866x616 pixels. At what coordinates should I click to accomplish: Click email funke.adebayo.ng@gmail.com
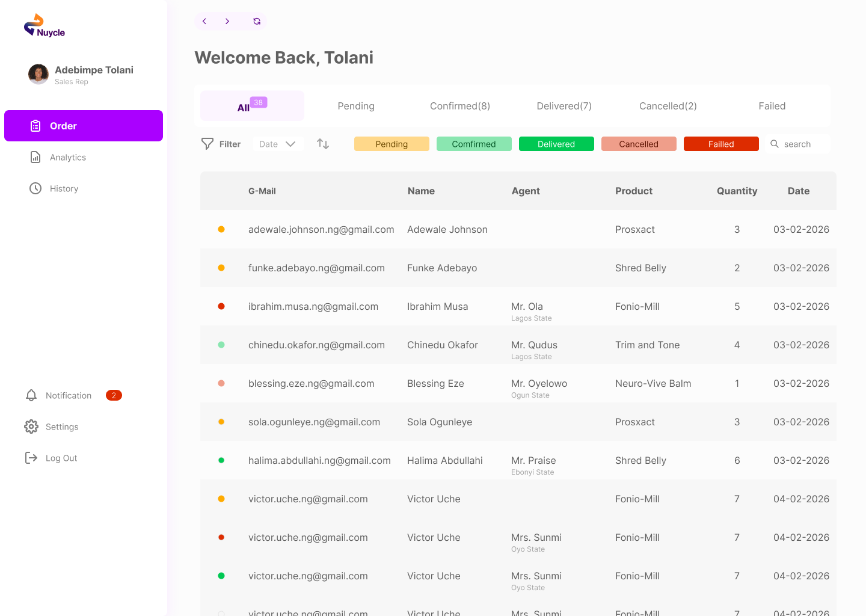point(316,268)
